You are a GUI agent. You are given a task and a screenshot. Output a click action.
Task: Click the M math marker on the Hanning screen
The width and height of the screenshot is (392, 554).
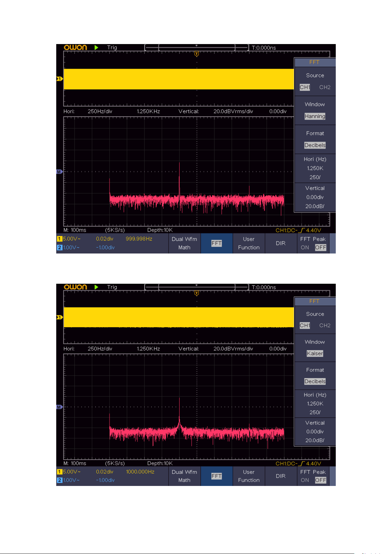click(x=60, y=172)
